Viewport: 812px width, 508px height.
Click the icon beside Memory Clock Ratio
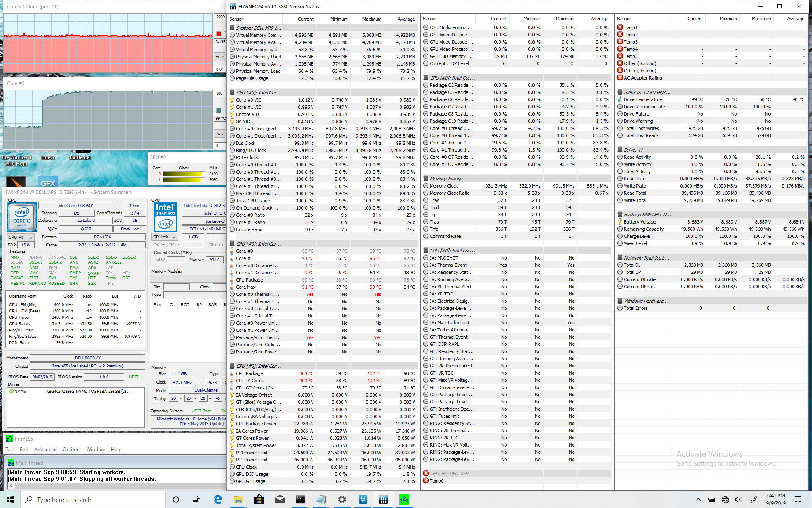(x=426, y=193)
